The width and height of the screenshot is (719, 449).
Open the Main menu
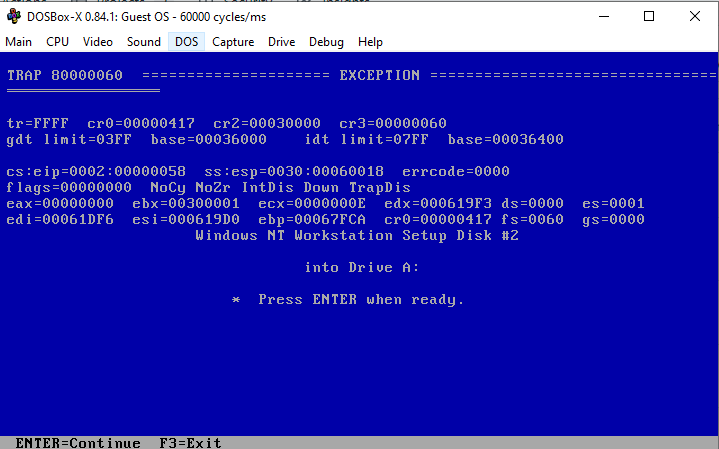tap(18, 42)
